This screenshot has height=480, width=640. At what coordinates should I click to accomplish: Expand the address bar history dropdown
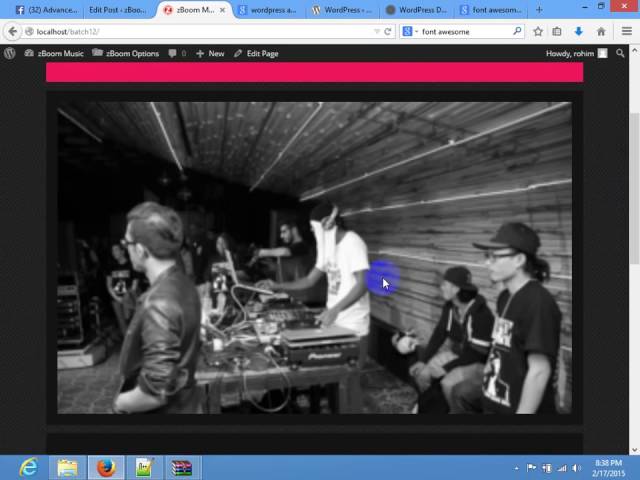[376, 31]
